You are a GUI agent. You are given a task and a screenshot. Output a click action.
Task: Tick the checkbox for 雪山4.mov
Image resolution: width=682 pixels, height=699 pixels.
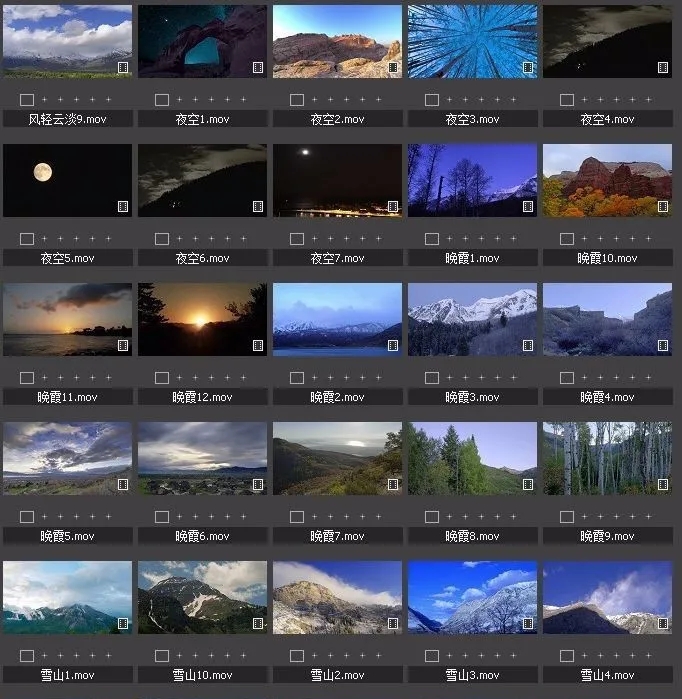[x=567, y=656]
